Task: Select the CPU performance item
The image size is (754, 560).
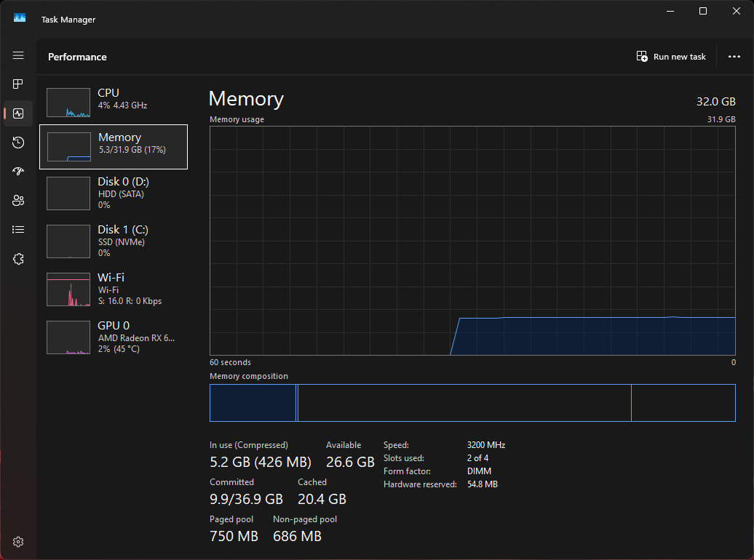Action: (114, 102)
